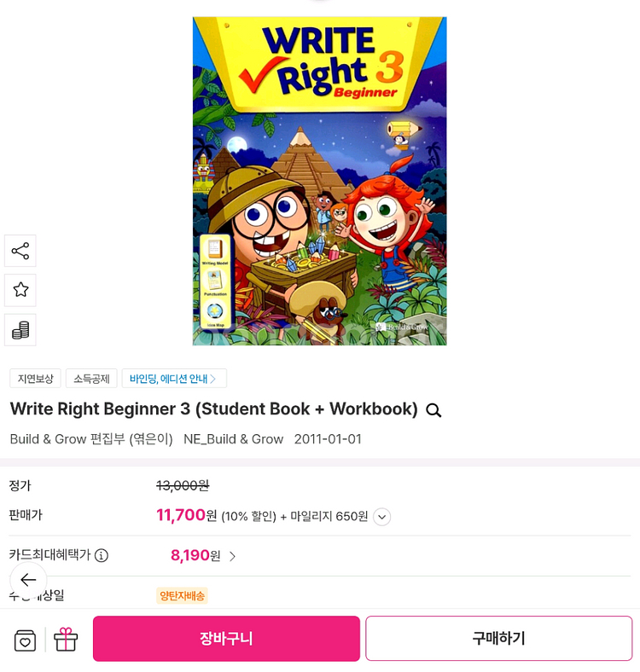Click the magnifier next to book title
Screen dimensions: 640x672
[x=433, y=410]
